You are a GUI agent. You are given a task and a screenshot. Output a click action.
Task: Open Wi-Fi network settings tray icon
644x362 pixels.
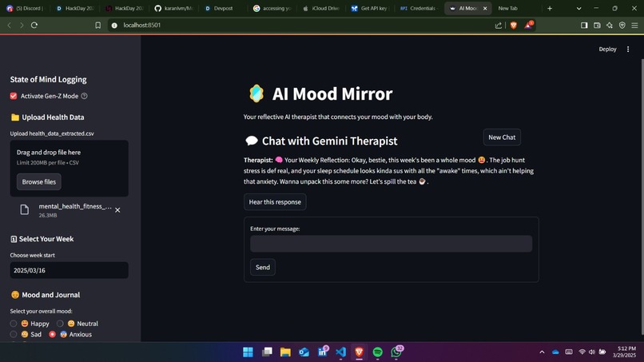pos(582,352)
